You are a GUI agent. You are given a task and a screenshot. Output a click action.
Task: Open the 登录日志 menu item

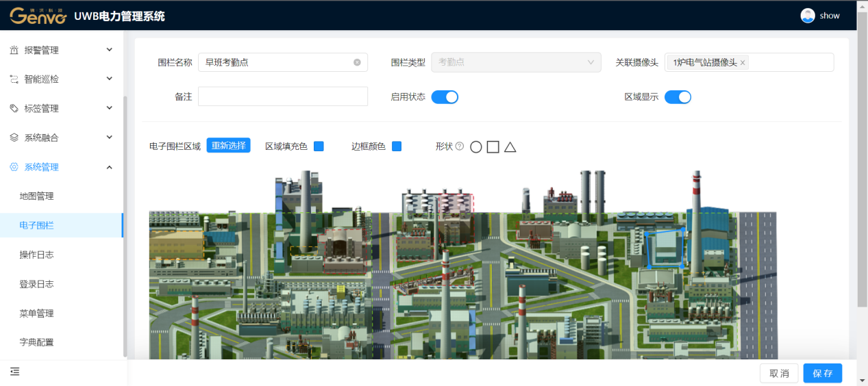tap(62, 284)
